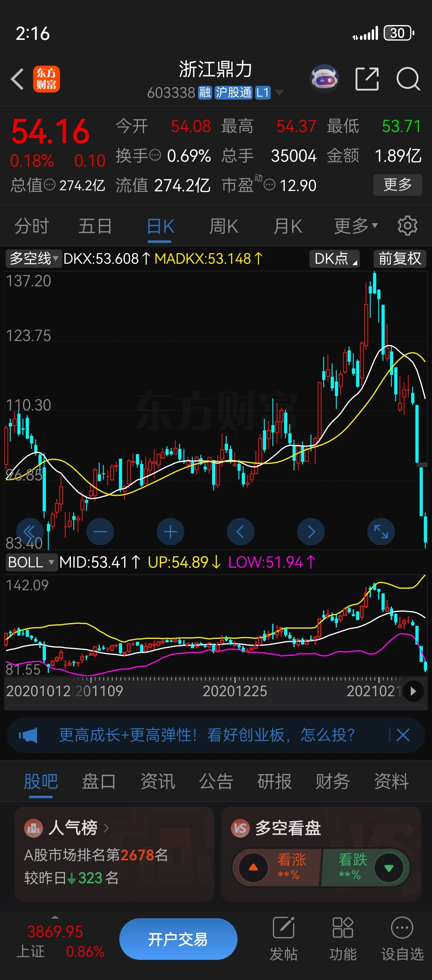Open search with magnifier icon

click(x=408, y=79)
